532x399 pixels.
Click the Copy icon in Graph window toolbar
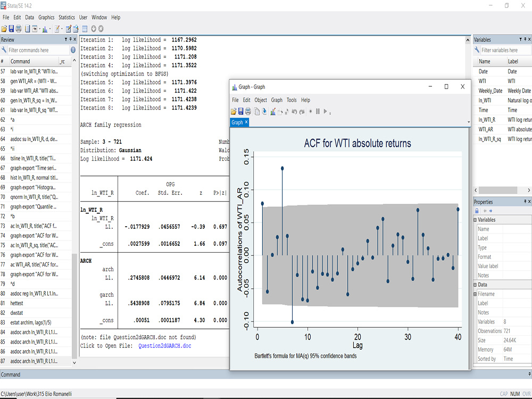[257, 112]
